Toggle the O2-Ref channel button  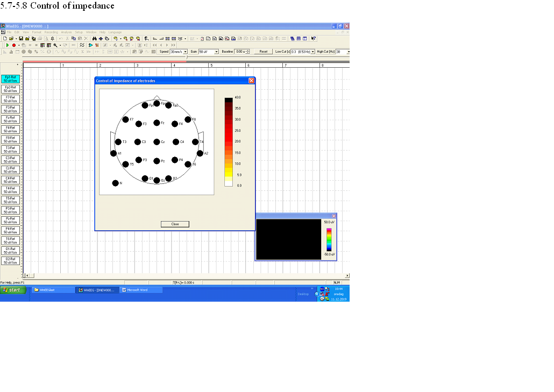click(x=10, y=261)
